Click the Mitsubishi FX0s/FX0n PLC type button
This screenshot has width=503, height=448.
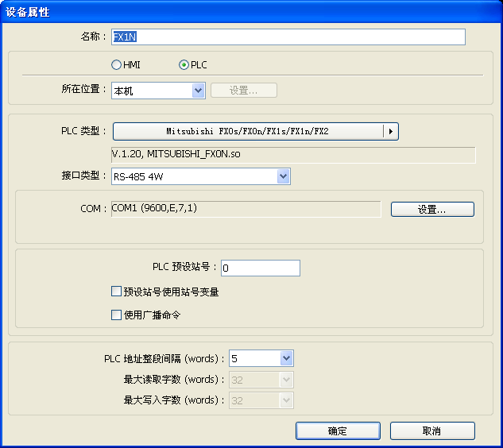[x=247, y=131]
